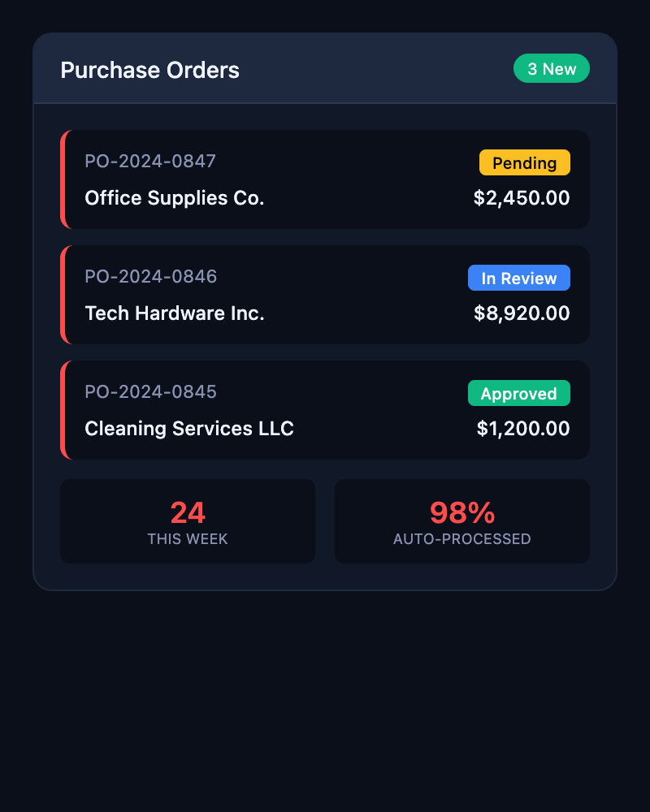The width and height of the screenshot is (650, 812).
Task: Open the Pending status badge on PO-2024-0847
Action: click(x=525, y=162)
